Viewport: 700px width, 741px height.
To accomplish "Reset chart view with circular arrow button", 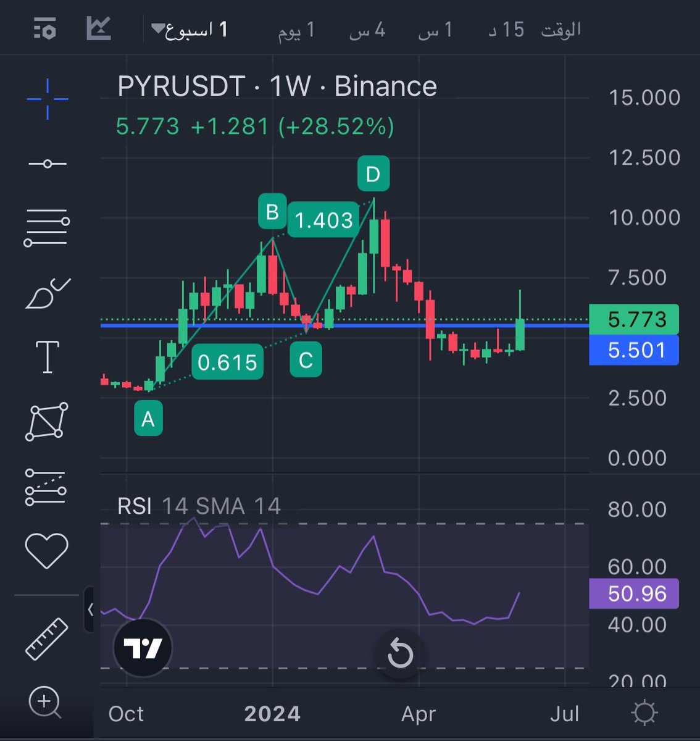I will pos(400,653).
